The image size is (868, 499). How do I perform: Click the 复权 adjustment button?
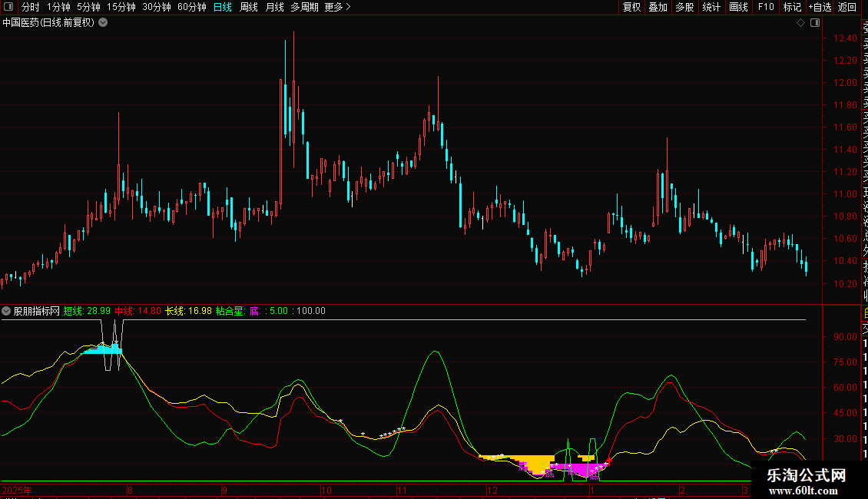[x=631, y=7]
